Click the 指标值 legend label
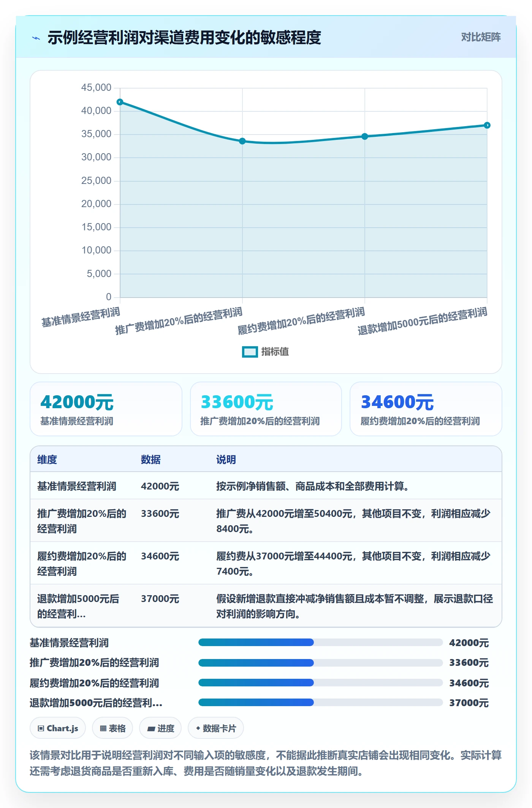This screenshot has height=808, width=532. point(275,352)
